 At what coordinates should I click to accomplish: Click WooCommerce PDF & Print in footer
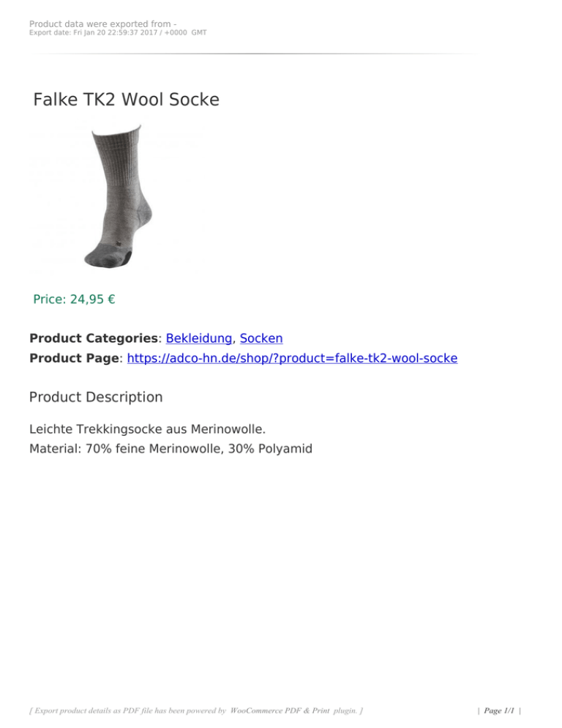pos(280,710)
